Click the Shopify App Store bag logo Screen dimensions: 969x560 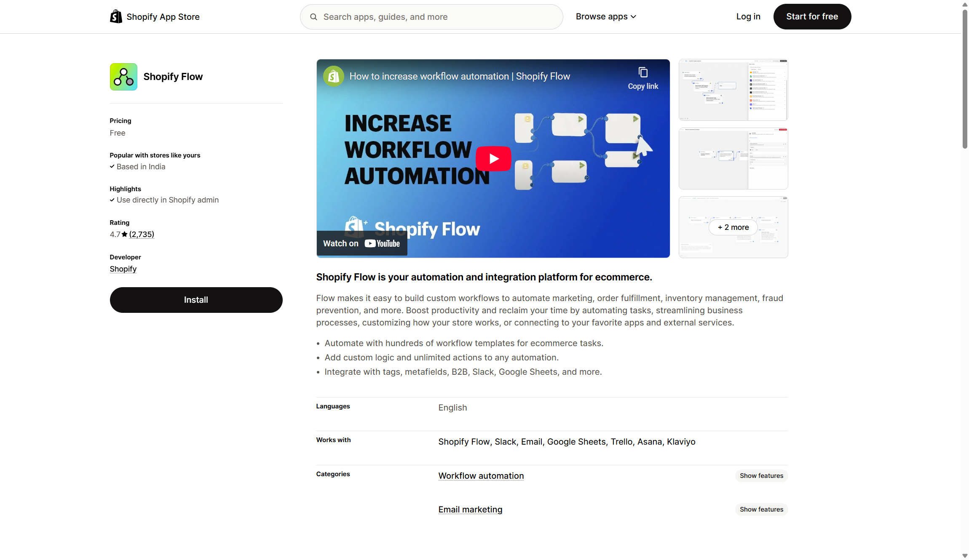116,16
